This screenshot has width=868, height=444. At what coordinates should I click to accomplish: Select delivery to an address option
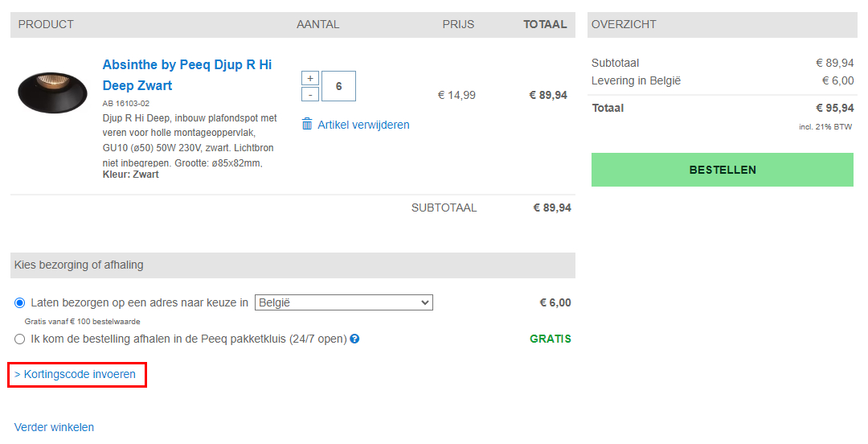coord(20,303)
